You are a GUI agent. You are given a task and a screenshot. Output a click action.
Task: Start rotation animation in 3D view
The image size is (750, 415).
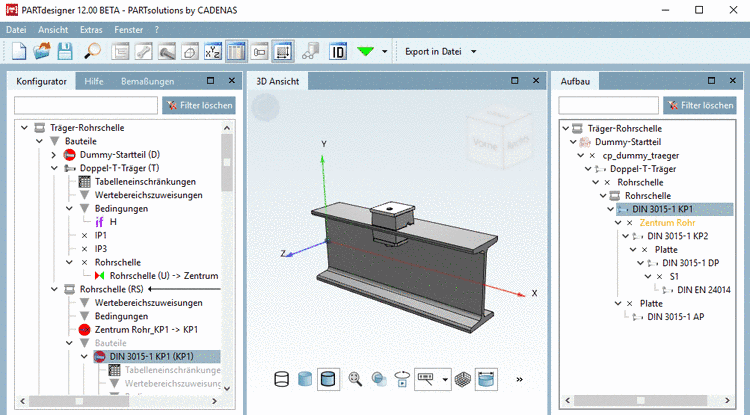point(402,379)
